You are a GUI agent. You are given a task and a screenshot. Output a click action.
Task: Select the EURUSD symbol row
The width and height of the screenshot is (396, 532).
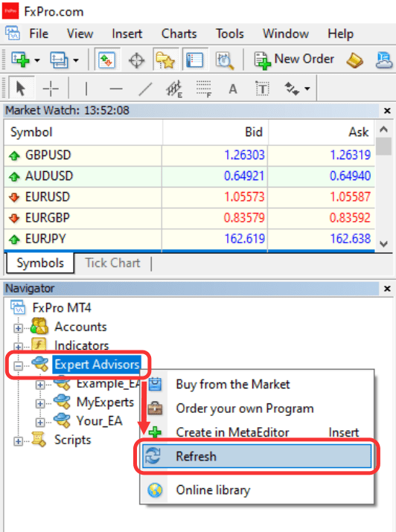189,197
